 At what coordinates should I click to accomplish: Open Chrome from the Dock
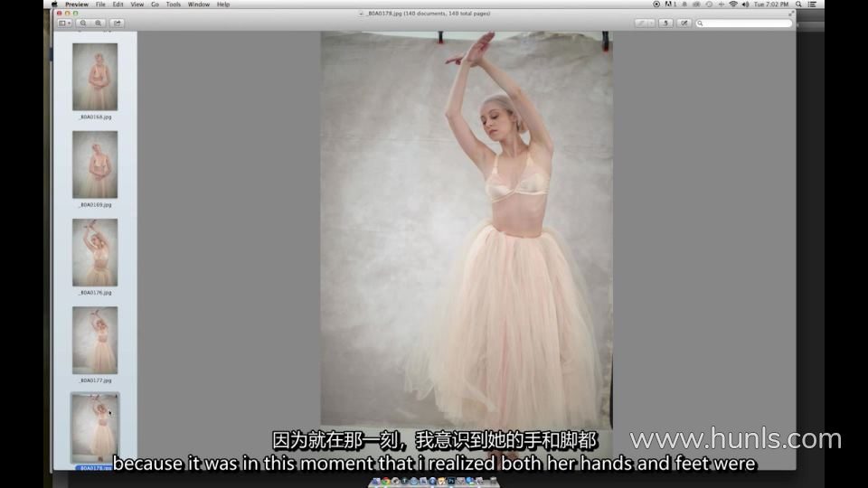click(385, 482)
